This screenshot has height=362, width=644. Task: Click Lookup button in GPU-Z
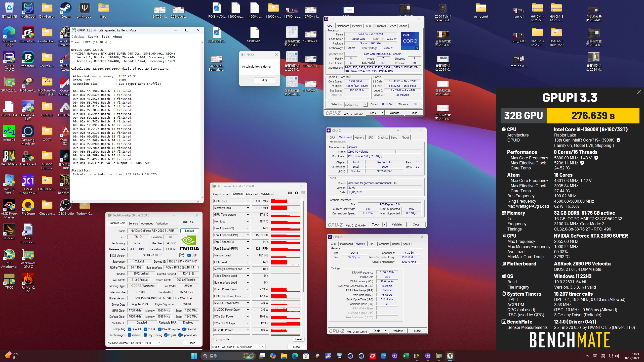point(190,231)
